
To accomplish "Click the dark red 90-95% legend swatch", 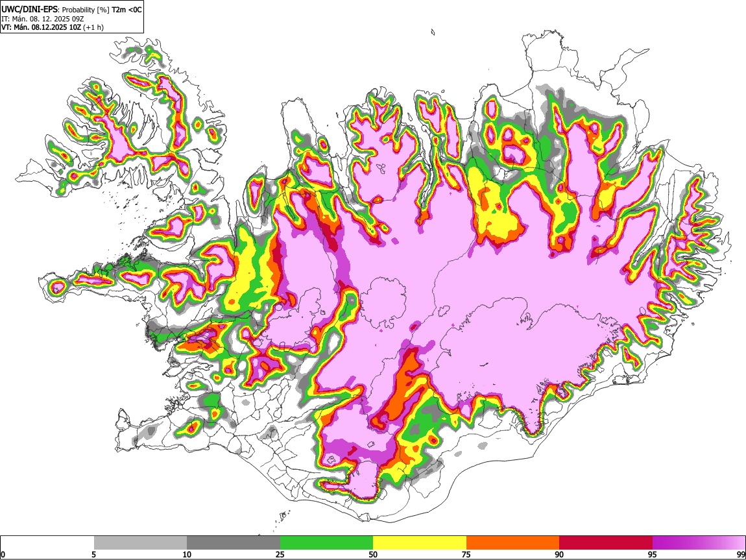I will click(x=606, y=542).
